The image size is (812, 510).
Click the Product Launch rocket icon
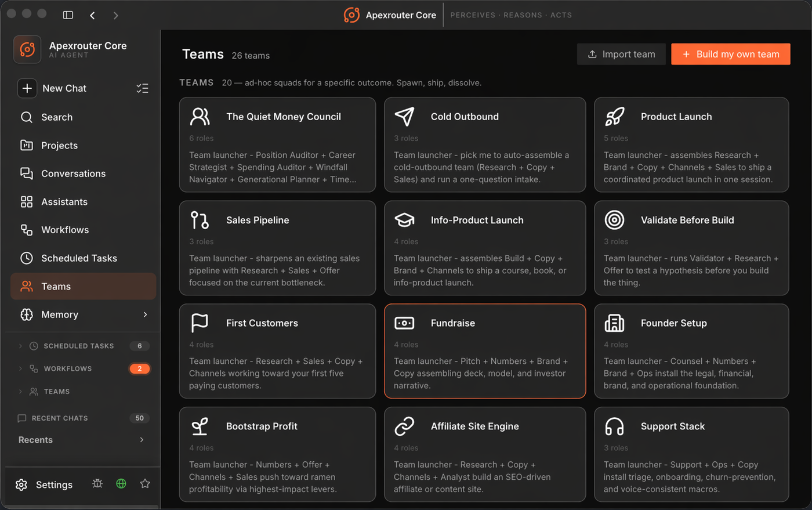coord(614,117)
